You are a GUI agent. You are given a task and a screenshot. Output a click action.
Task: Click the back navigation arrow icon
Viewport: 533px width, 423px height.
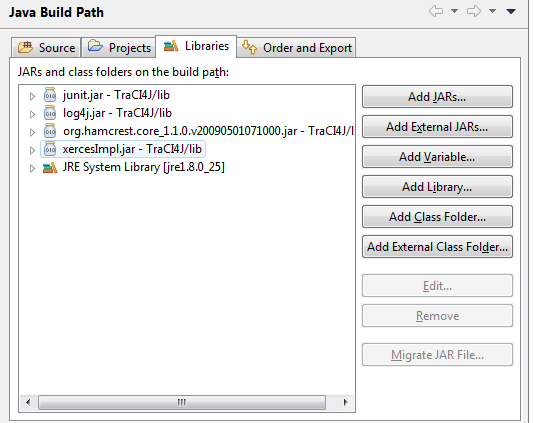point(436,12)
